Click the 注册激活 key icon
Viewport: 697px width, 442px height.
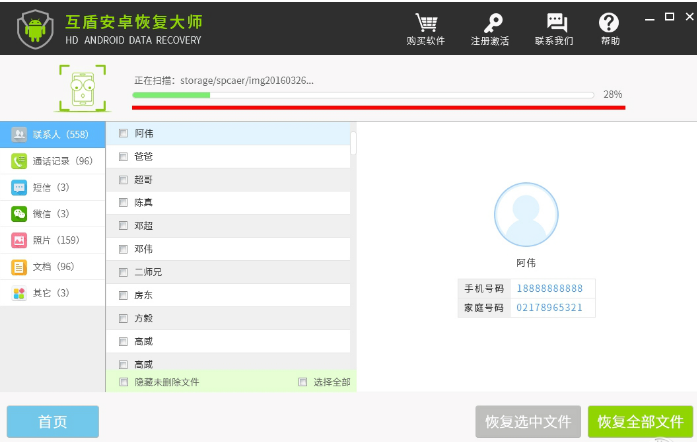[x=490, y=28]
